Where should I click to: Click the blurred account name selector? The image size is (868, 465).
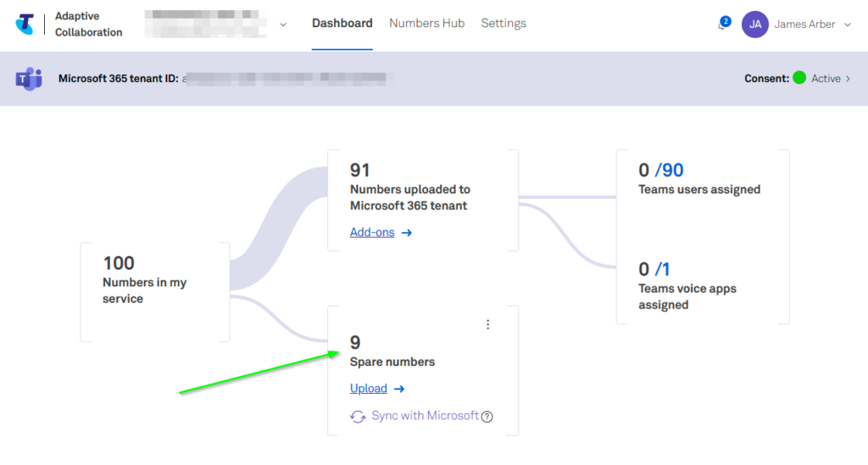pyautogui.click(x=206, y=25)
